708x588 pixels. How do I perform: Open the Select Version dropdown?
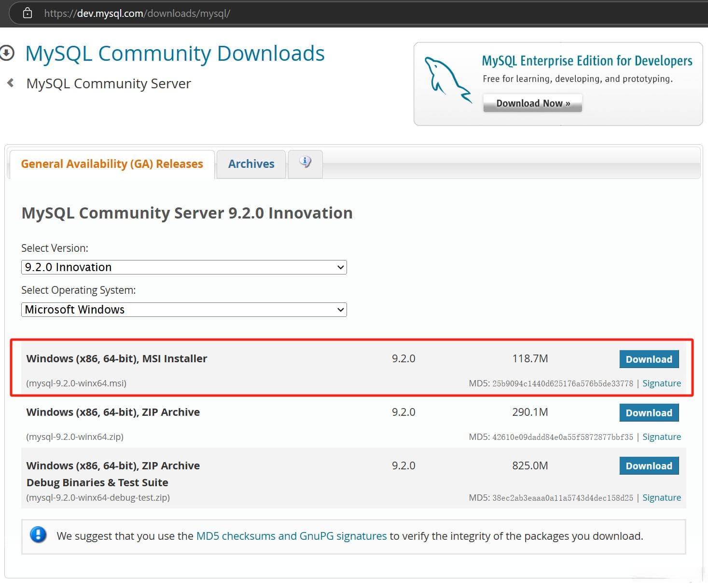pos(184,267)
